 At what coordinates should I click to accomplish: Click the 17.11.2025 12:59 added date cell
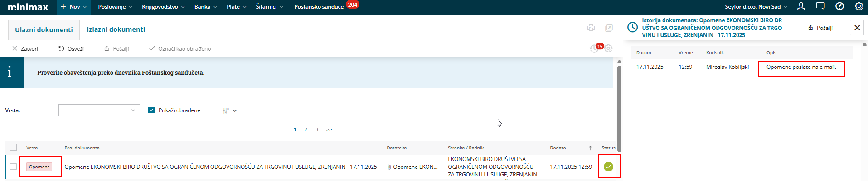coord(571,167)
